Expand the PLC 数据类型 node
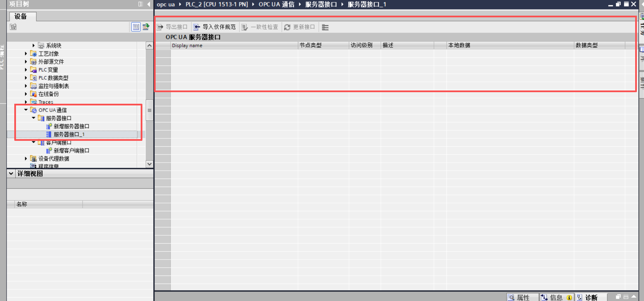This screenshot has height=301, width=644. click(x=26, y=78)
